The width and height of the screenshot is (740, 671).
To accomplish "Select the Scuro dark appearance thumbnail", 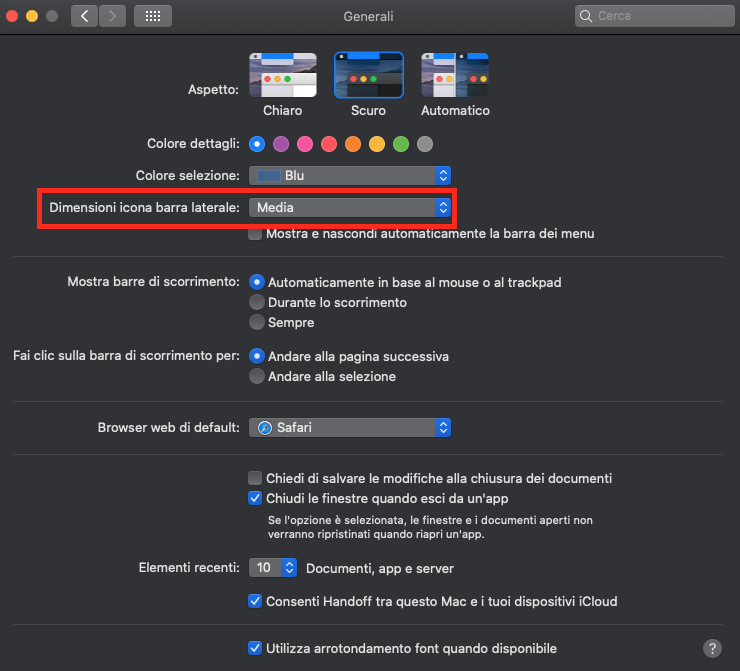I will point(369,75).
